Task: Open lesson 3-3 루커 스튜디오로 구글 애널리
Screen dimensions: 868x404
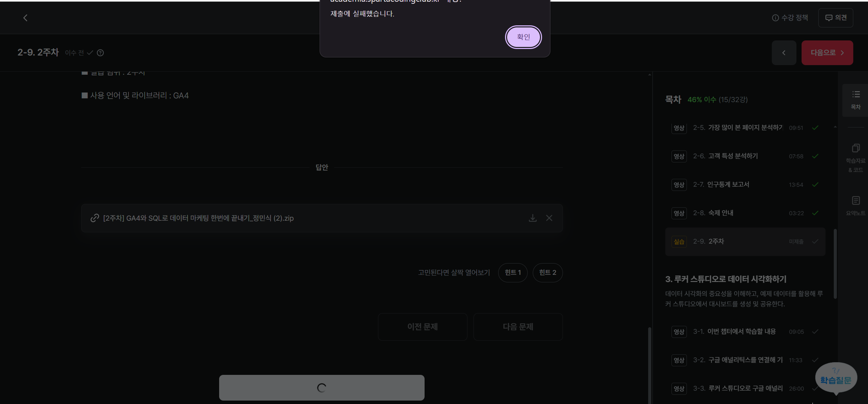Action: [x=745, y=389]
